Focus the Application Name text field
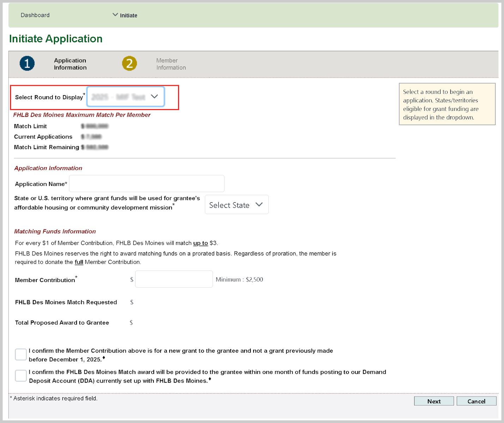The width and height of the screenshot is (504, 423). (x=147, y=184)
